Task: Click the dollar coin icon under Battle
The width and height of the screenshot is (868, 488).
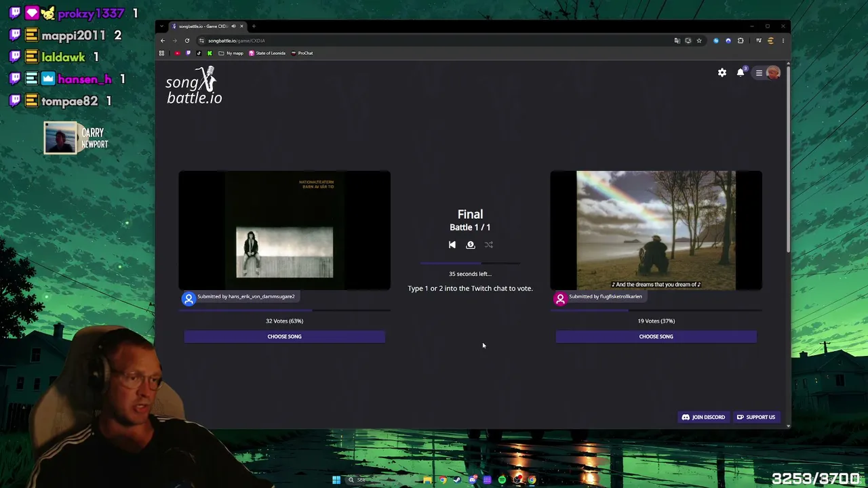Action: [x=471, y=245]
